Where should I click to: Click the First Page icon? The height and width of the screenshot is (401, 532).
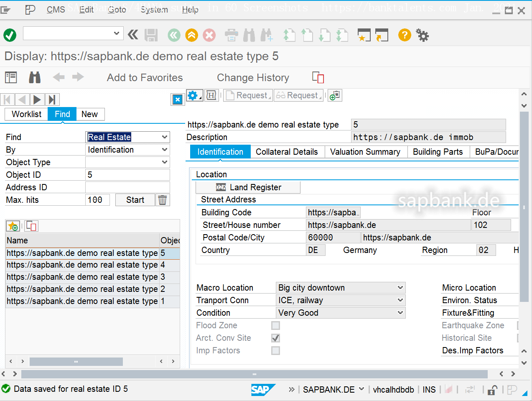[289, 35]
